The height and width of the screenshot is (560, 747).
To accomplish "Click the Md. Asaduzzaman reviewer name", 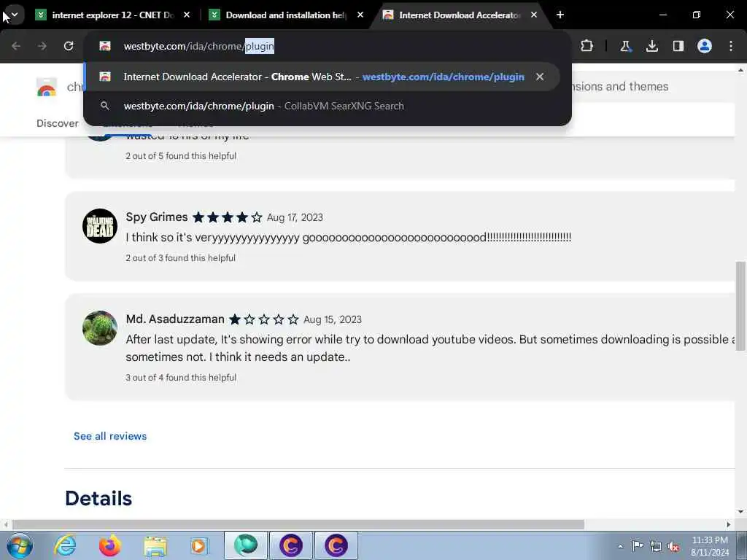I will click(x=175, y=319).
